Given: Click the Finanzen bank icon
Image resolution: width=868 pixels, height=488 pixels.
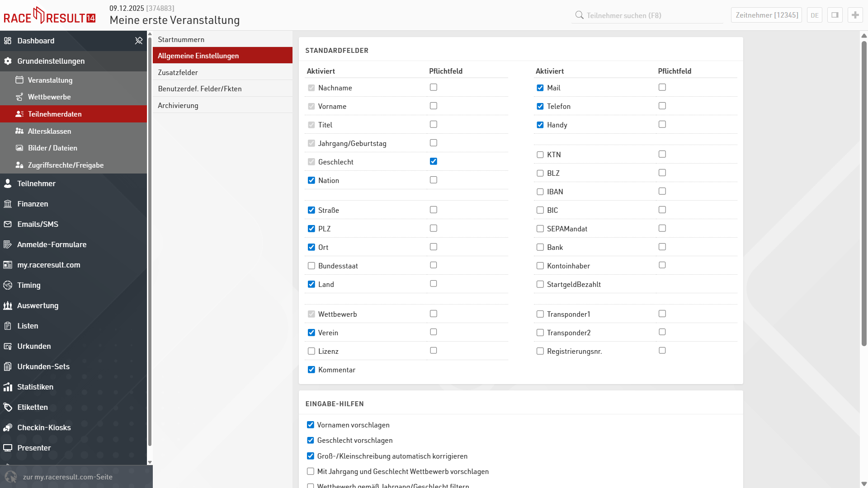Looking at the screenshot, I should 8,204.
